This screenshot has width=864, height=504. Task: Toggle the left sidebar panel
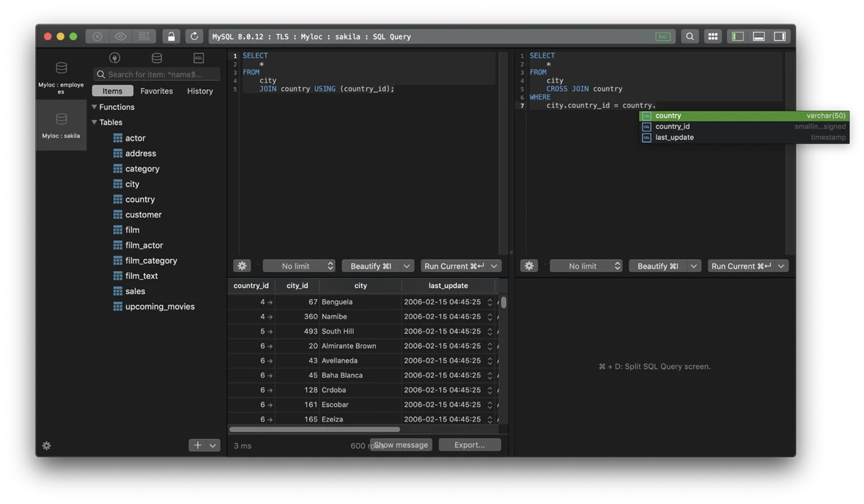(x=738, y=36)
